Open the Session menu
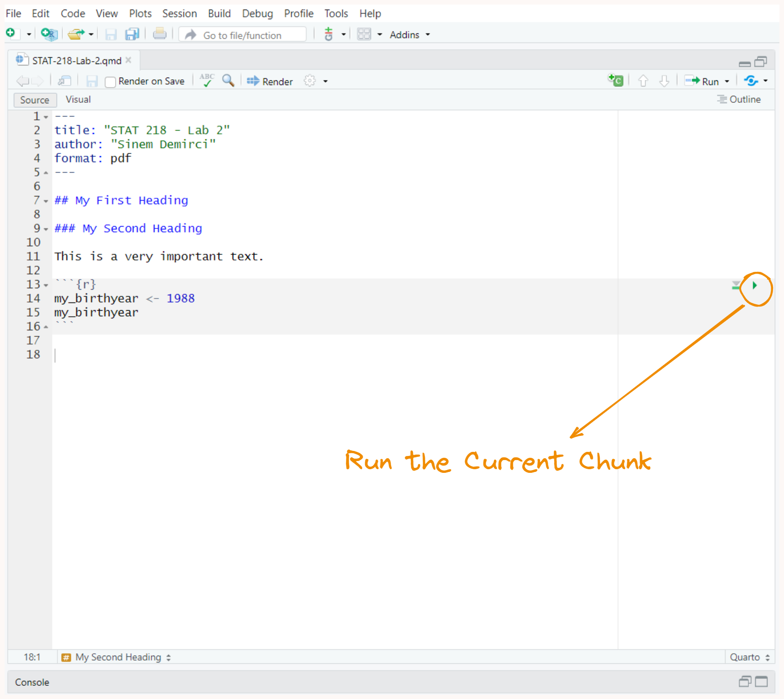Image resolution: width=784 pixels, height=699 pixels. click(179, 14)
